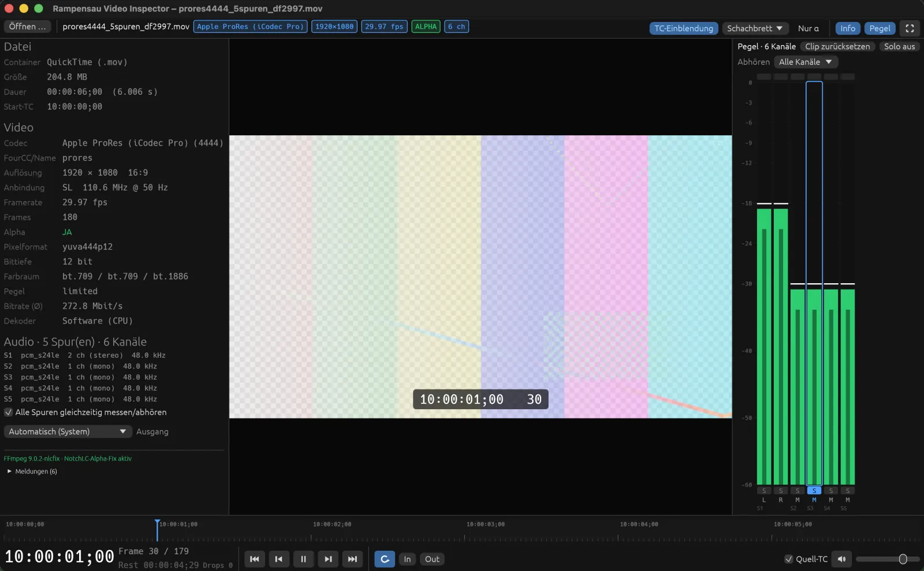
Task: Solo the S2 mono channel
Action: click(x=798, y=491)
